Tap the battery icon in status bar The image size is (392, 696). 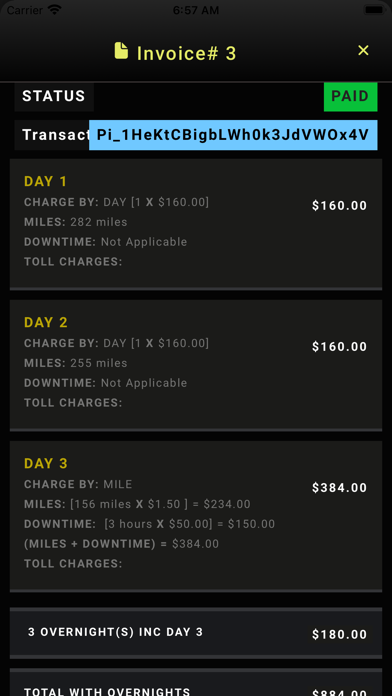pyautogui.click(x=376, y=10)
